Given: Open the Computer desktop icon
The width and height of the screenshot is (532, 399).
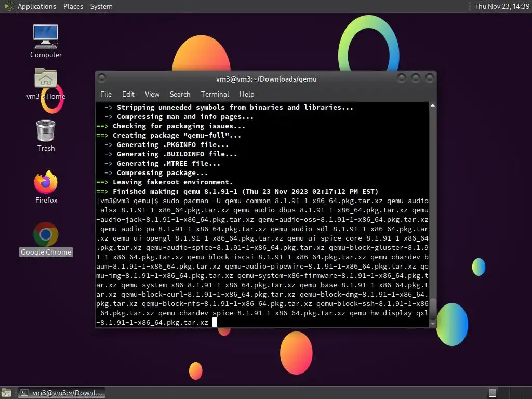Looking at the screenshot, I should (x=46, y=42).
